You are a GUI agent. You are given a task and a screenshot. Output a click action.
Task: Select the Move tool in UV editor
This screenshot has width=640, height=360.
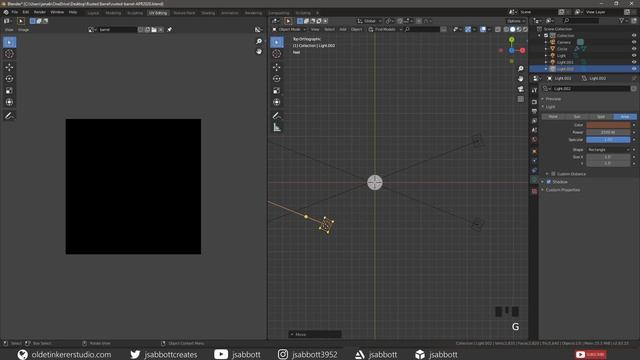(x=9, y=67)
